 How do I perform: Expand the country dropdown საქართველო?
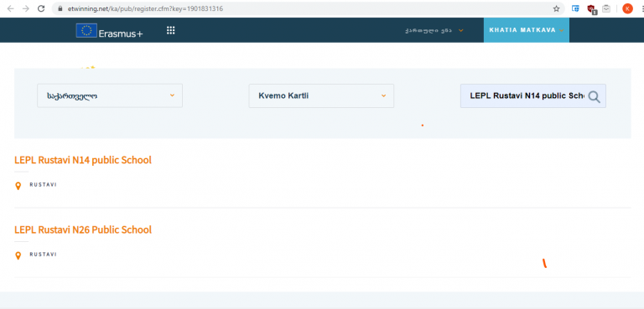(110, 96)
